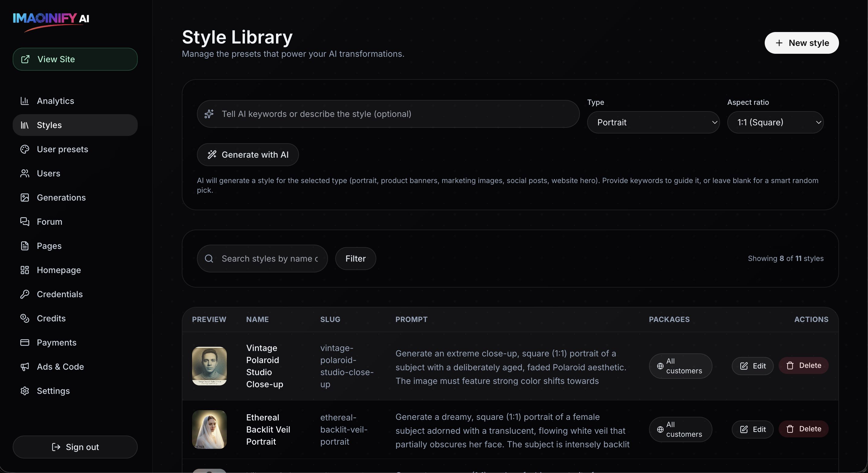Click the magnifier icon in styles search
This screenshot has height=473, width=868.
pyautogui.click(x=209, y=259)
